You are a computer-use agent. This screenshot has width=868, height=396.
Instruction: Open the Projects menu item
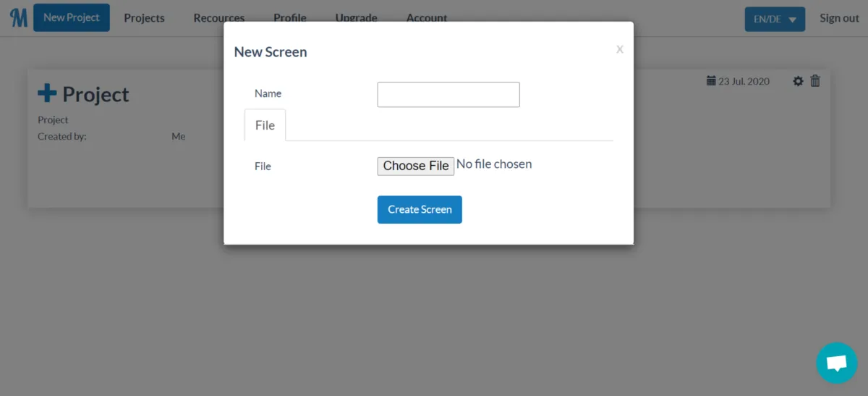coord(144,18)
